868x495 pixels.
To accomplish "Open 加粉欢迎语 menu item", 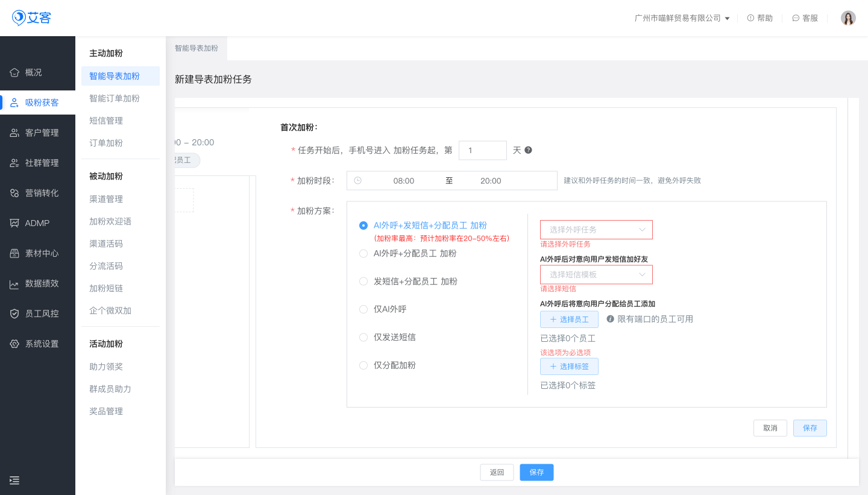I will (110, 221).
